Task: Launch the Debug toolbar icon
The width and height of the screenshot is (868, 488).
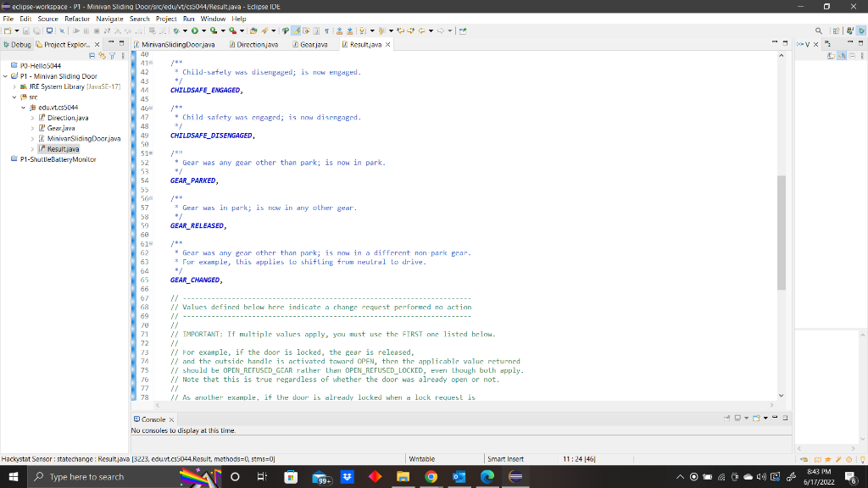Action: pos(176,30)
